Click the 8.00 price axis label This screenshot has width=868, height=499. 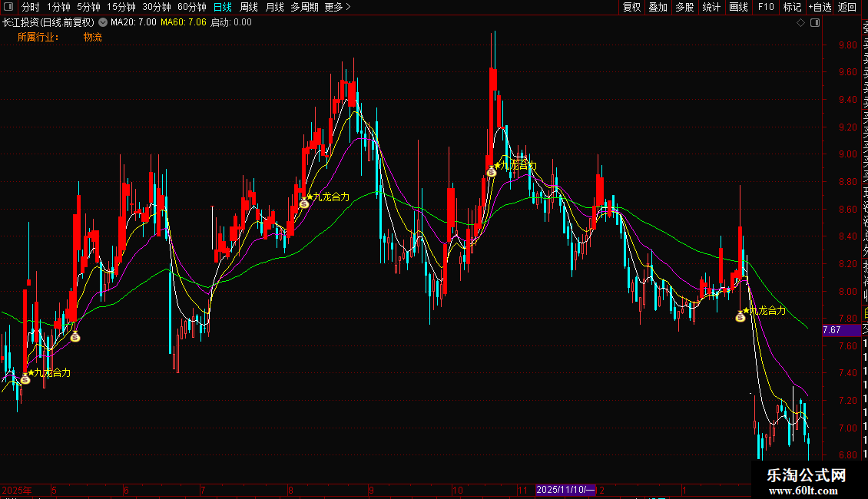(x=847, y=292)
